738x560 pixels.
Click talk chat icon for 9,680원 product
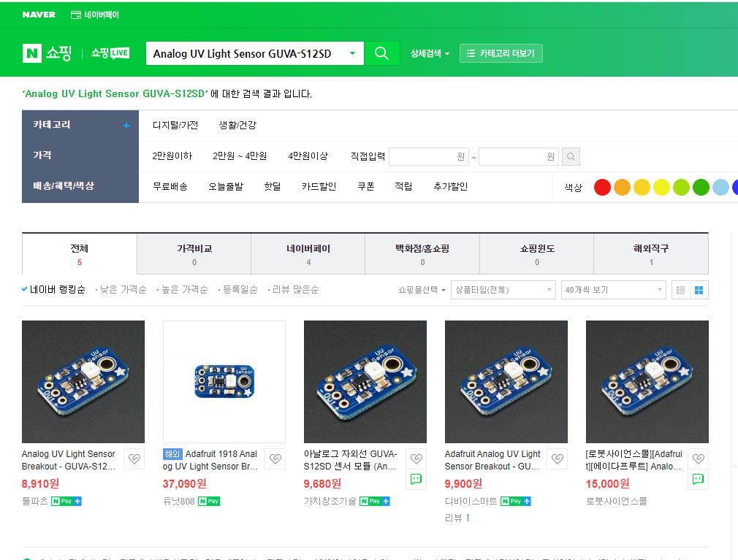pyautogui.click(x=416, y=479)
